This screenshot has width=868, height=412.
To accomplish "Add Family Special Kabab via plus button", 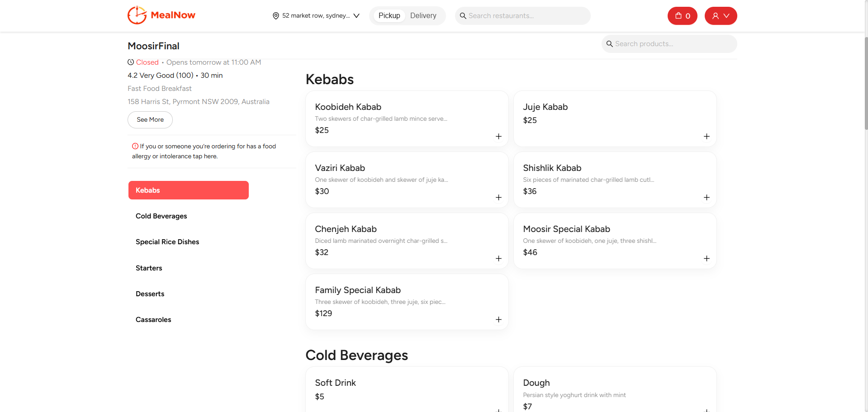I will tap(498, 319).
